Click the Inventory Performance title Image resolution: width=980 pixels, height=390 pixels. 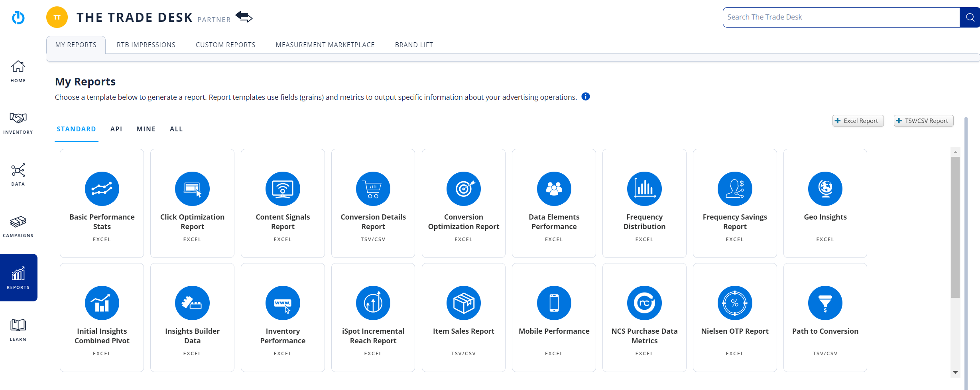(x=283, y=336)
